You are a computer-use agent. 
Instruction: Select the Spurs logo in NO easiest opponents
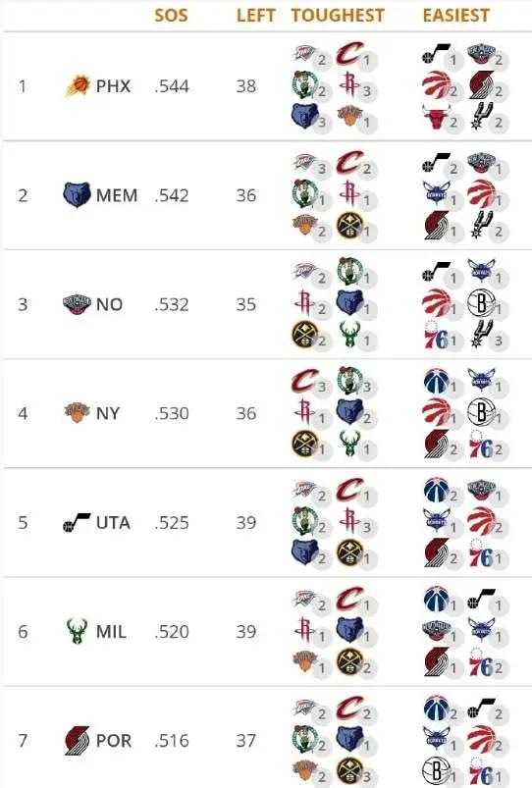tap(481, 333)
